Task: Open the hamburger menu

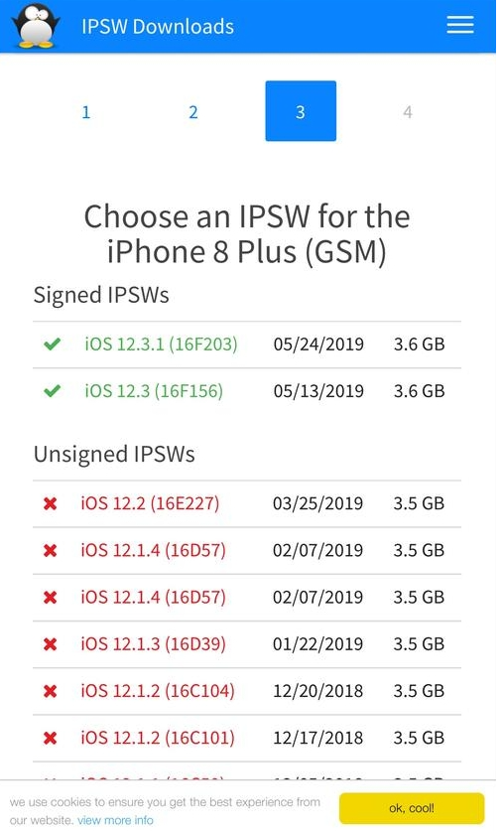Action: [459, 25]
